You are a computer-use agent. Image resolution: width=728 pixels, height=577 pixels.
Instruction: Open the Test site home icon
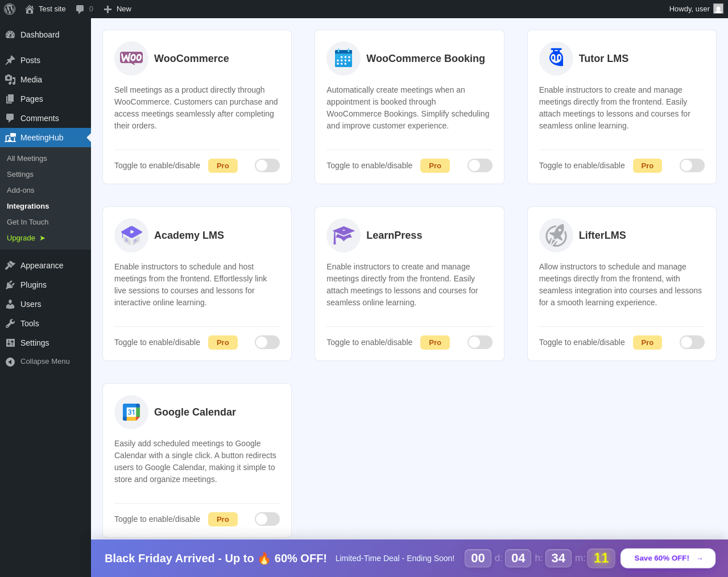(x=30, y=9)
